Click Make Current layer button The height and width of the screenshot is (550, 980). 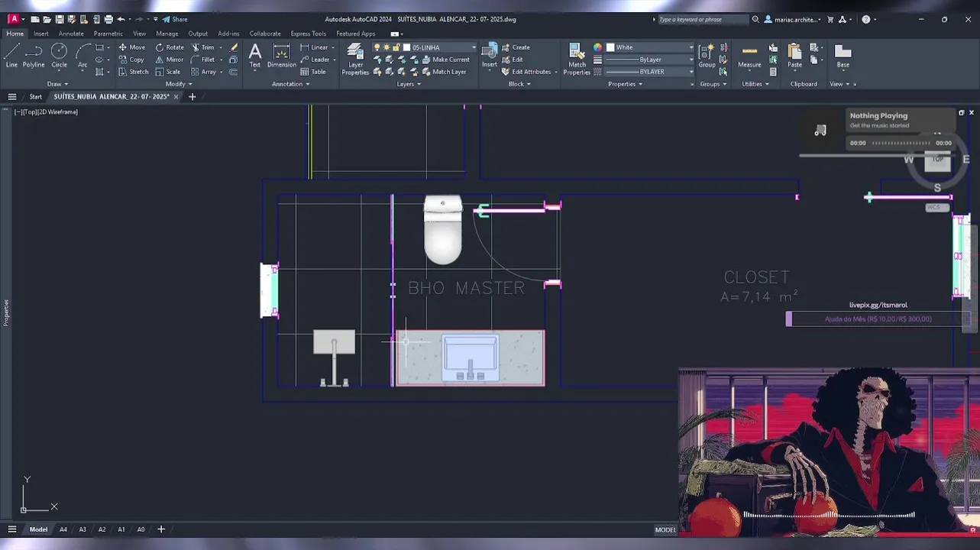445,60
